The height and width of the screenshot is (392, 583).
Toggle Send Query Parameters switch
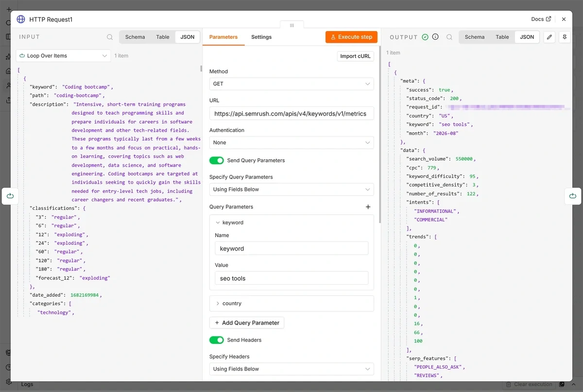click(217, 160)
